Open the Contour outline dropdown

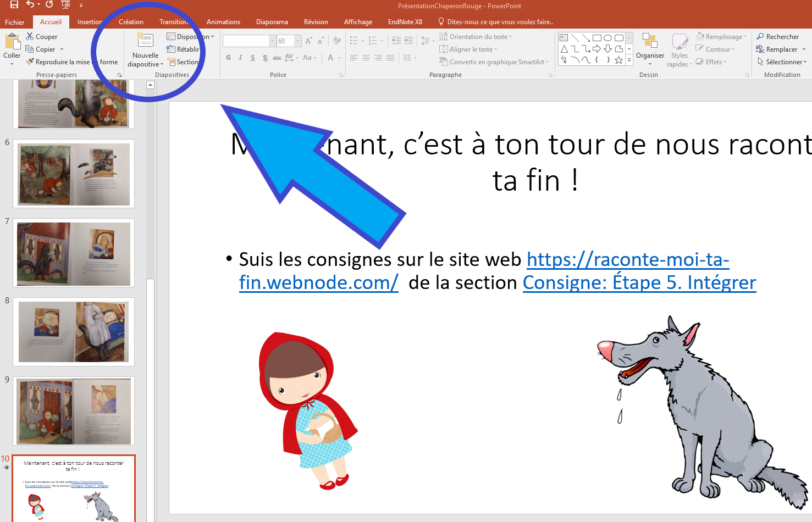715,49
